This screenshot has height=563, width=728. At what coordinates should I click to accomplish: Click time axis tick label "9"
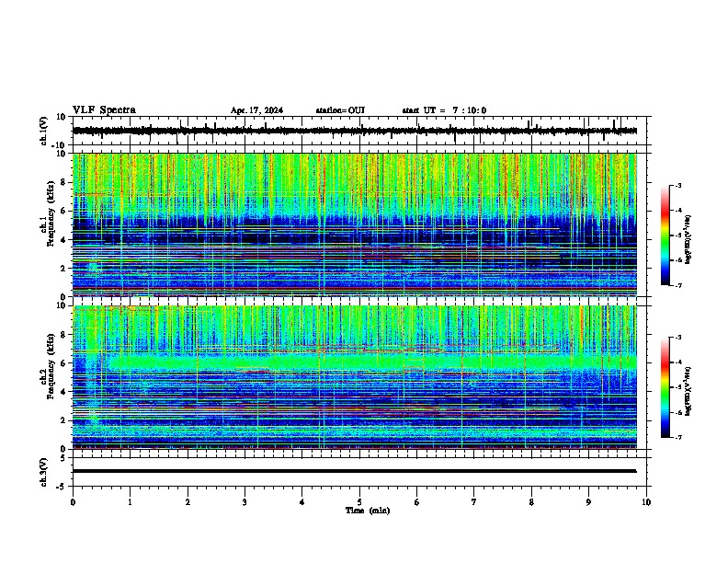click(588, 502)
